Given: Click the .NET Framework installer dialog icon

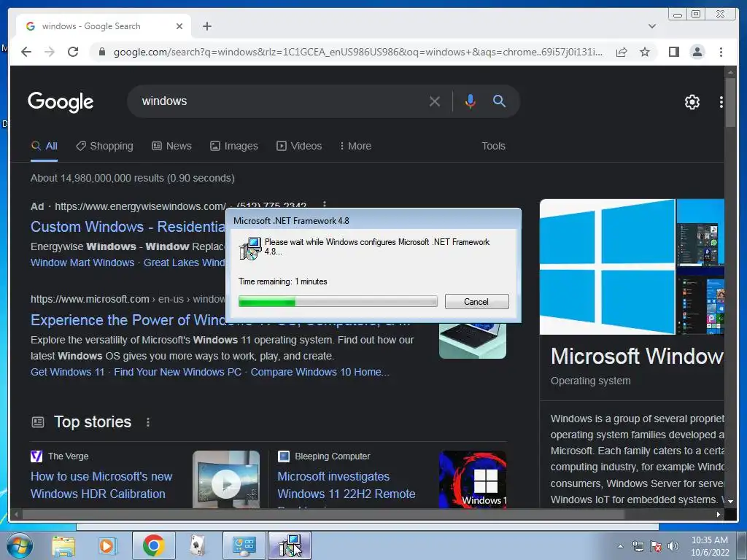Looking at the screenshot, I should click(250, 248).
